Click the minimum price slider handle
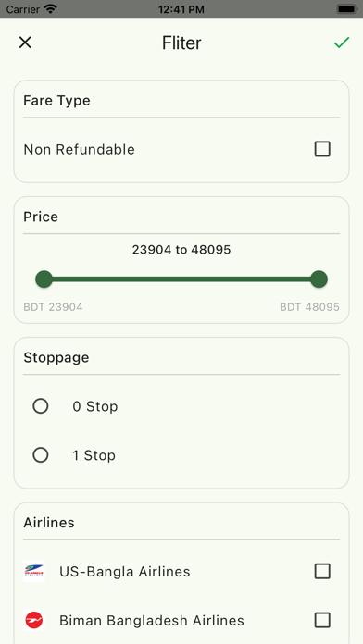Image resolution: width=363 pixels, height=644 pixels. (44, 279)
